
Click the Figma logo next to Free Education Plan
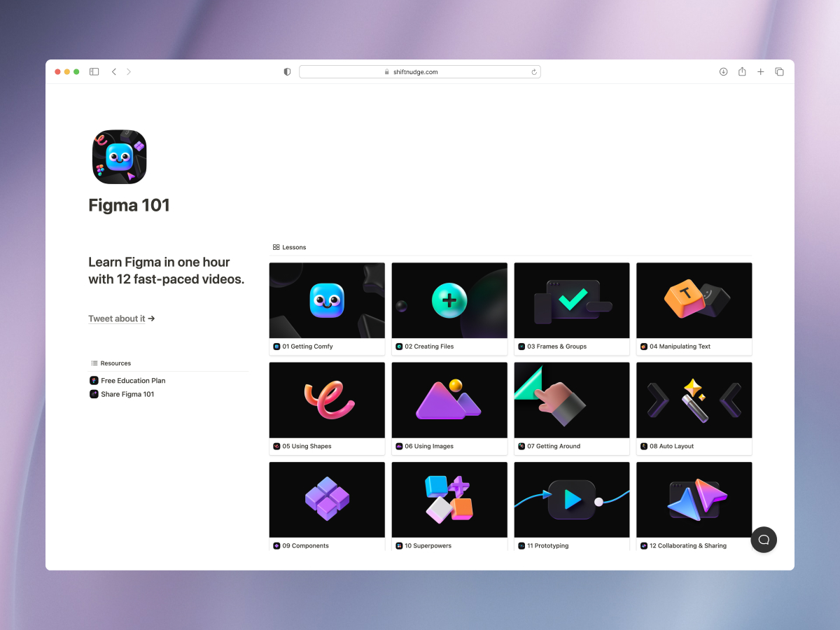pos(94,380)
